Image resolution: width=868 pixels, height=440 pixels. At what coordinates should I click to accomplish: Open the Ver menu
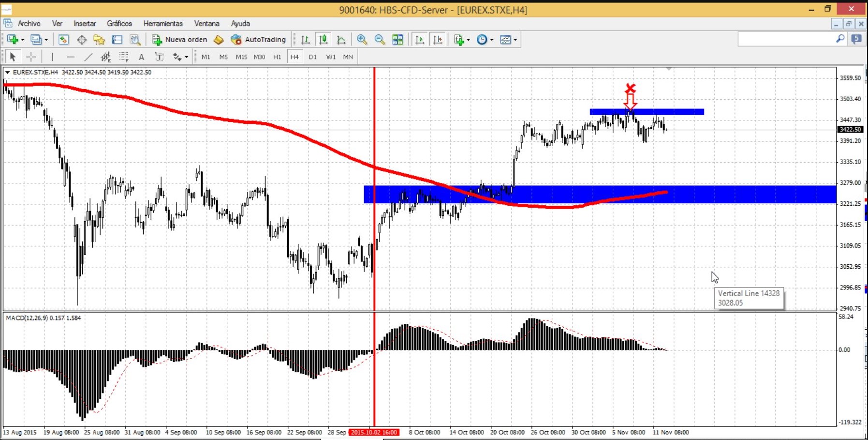click(x=57, y=23)
